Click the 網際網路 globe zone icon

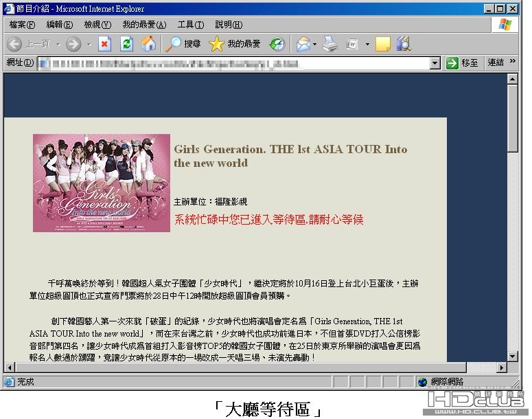tap(422, 382)
